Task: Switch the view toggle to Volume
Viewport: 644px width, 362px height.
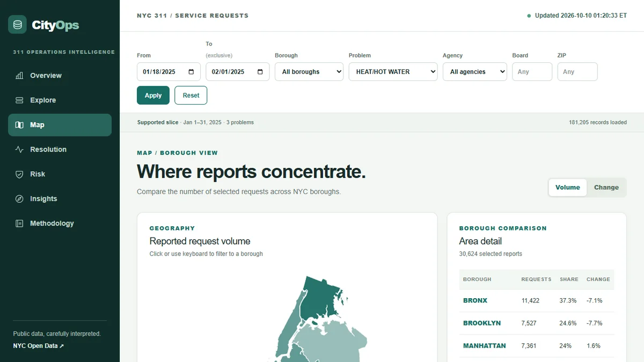Action: coord(568,188)
